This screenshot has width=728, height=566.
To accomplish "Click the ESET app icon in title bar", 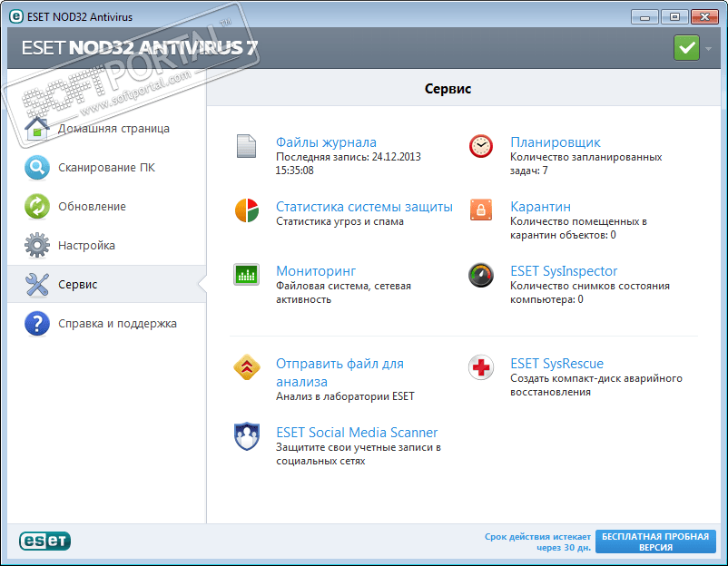I will (x=16, y=16).
